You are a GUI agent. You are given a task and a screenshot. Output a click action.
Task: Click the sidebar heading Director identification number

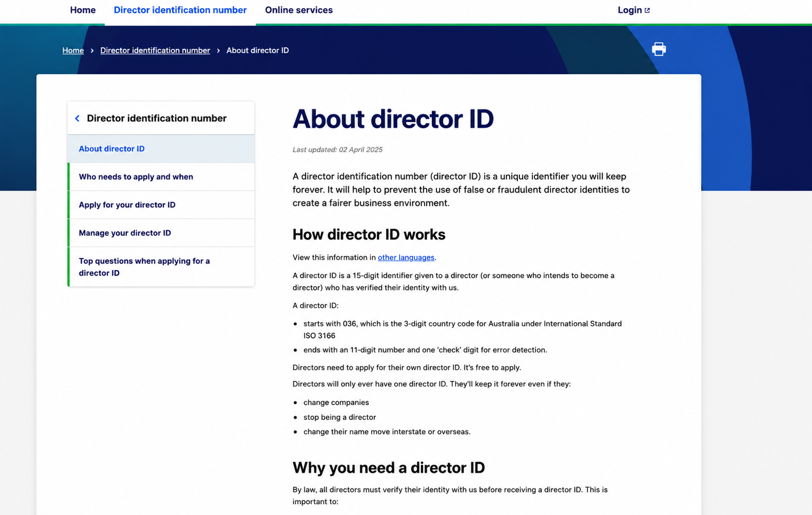(x=156, y=119)
